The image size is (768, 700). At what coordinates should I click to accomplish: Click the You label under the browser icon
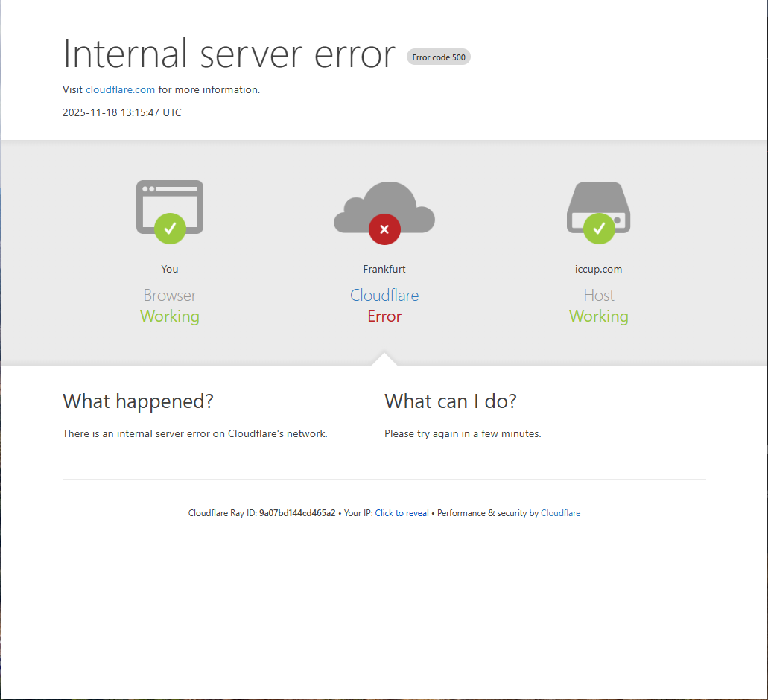pos(170,269)
